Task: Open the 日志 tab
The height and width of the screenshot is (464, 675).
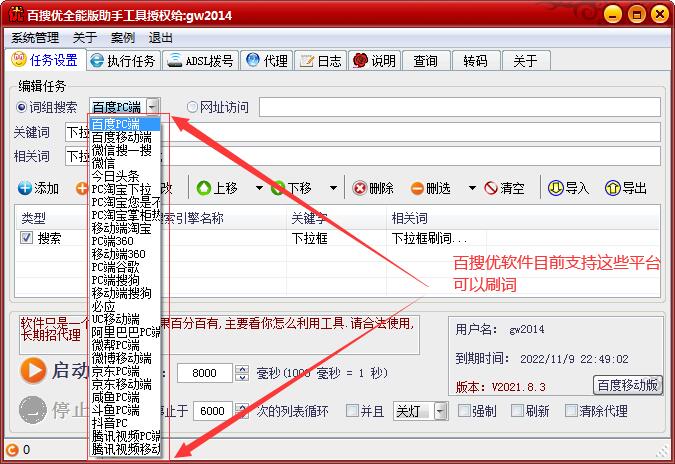Action: (321, 61)
